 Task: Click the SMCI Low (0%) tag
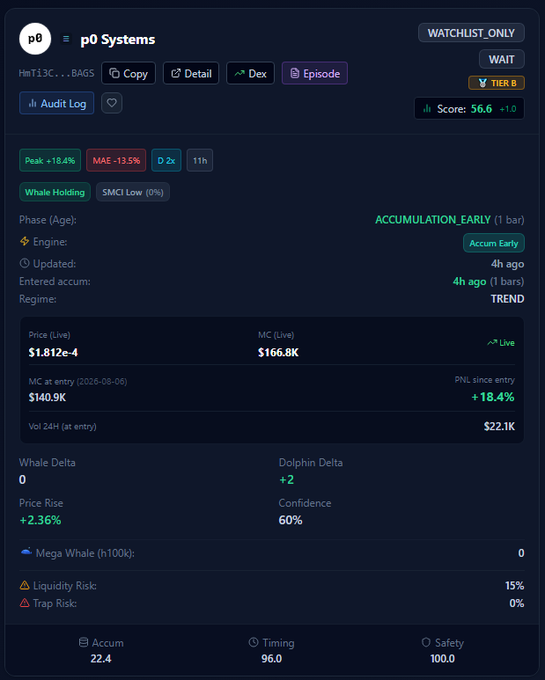(x=133, y=192)
